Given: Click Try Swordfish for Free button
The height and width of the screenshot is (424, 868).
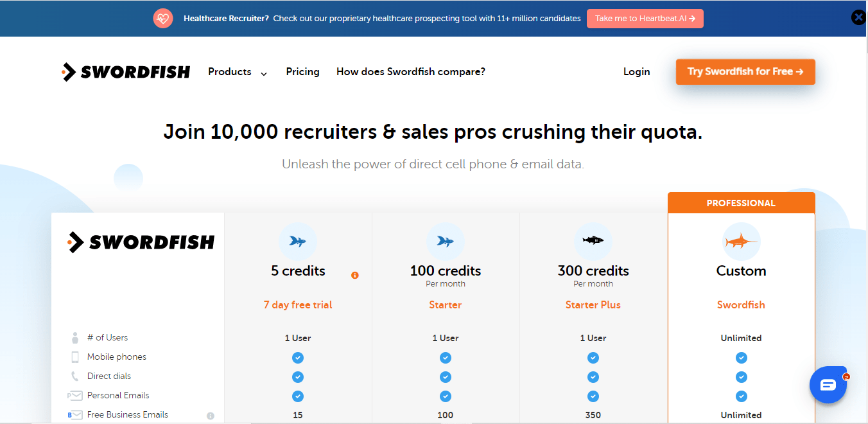Looking at the screenshot, I should click(x=745, y=72).
